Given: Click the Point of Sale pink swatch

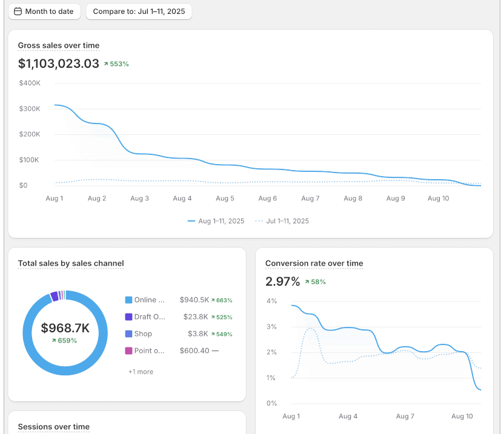Looking at the screenshot, I should click(x=128, y=351).
